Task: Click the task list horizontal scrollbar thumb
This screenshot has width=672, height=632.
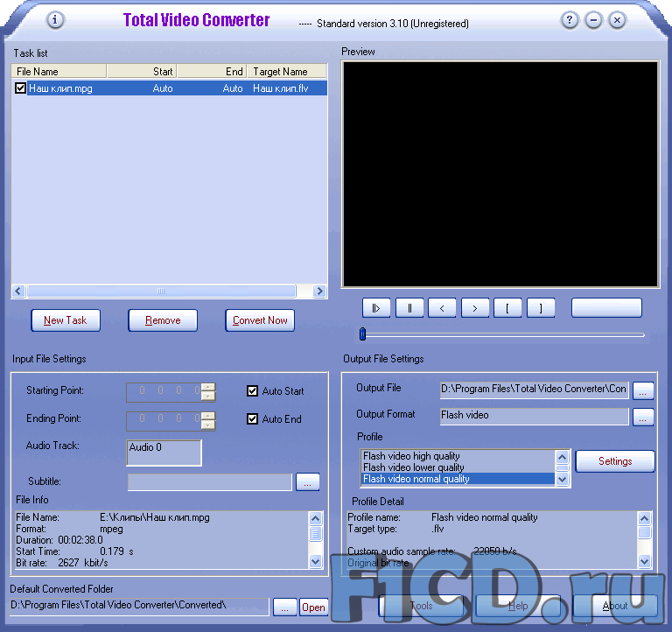Action: [x=161, y=291]
